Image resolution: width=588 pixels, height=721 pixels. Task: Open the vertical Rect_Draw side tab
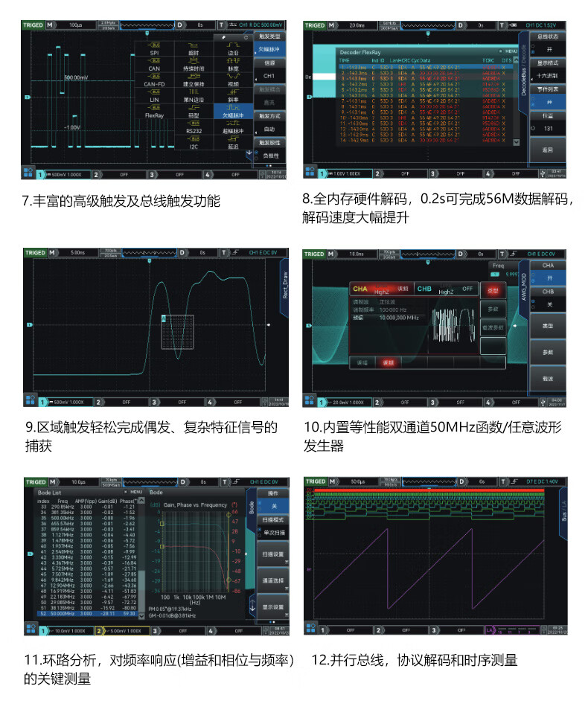coord(284,283)
